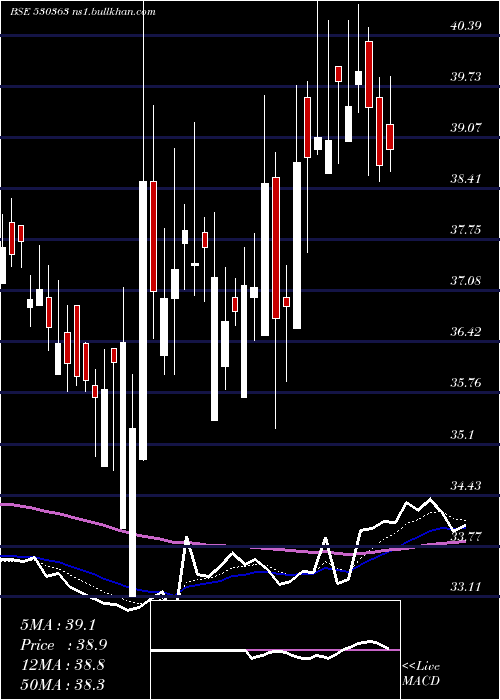The height and width of the screenshot is (700, 500).
Task: Click the last red candlestick on the right
Action: [390, 137]
